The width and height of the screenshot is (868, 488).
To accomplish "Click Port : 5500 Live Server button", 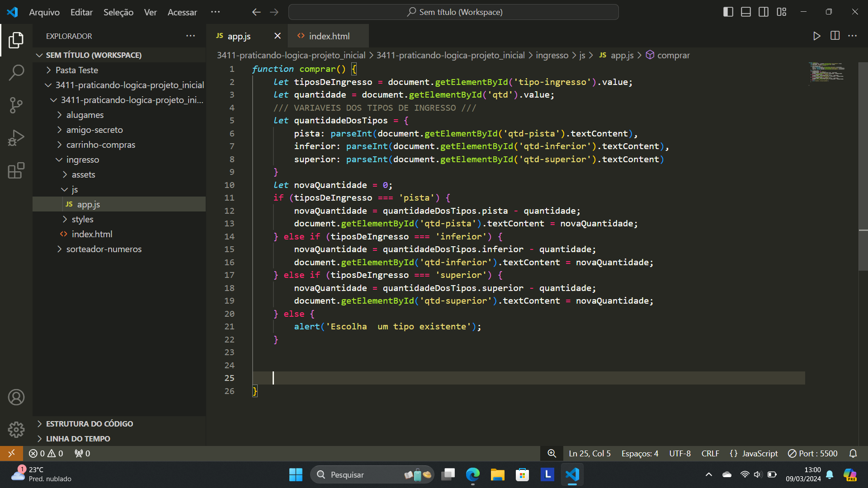I will 812,453.
